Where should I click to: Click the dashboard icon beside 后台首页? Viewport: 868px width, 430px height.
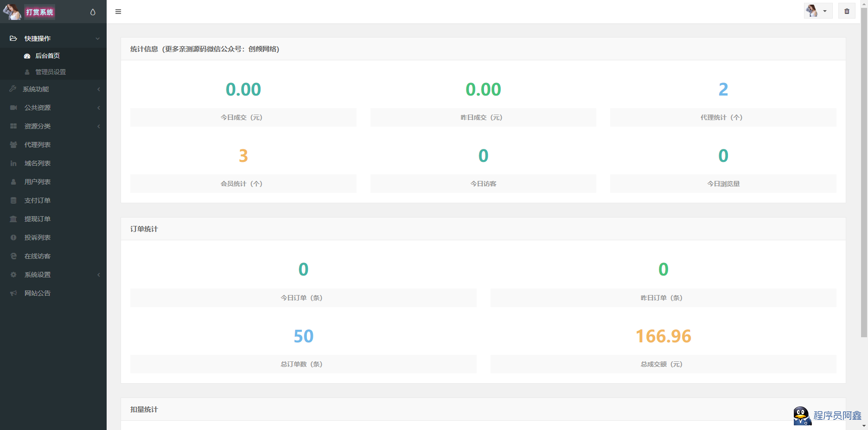(27, 56)
